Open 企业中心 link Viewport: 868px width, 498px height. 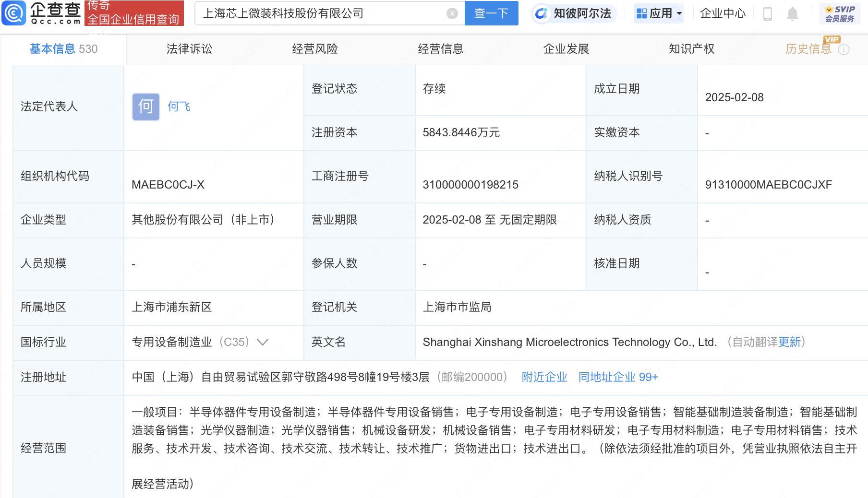[723, 13]
